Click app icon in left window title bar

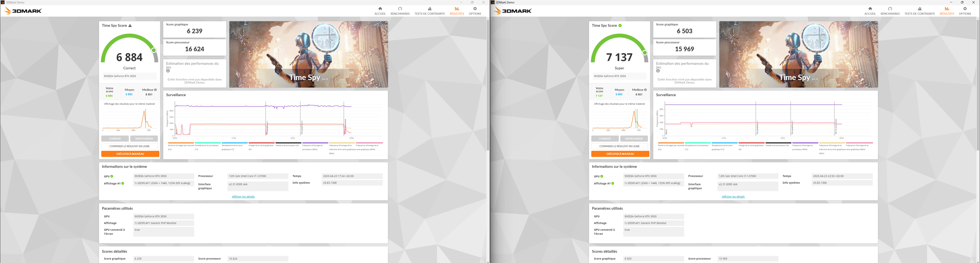[3, 2]
